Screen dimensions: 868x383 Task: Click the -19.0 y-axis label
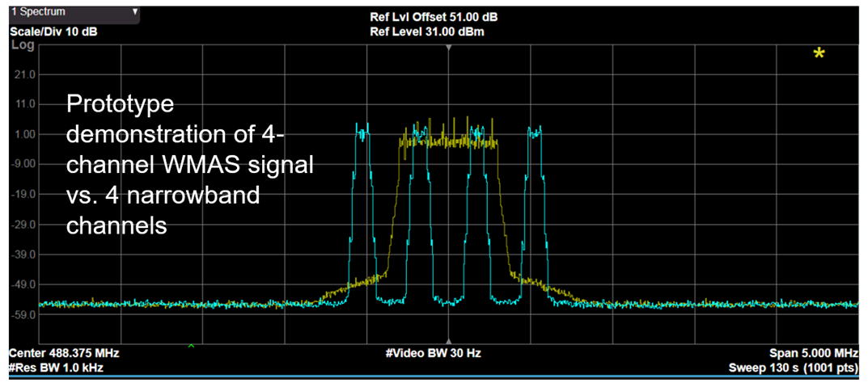(22, 195)
